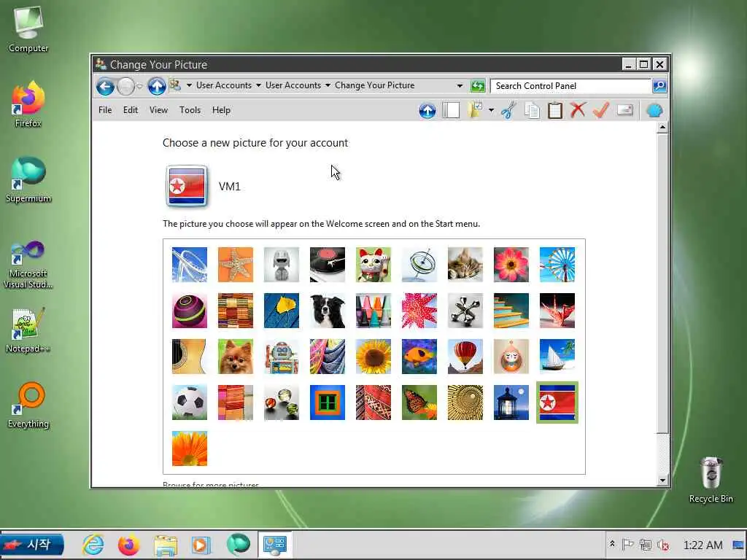The width and height of the screenshot is (747, 560).
Task: Select the acoustic guitar picture
Action: point(190,357)
